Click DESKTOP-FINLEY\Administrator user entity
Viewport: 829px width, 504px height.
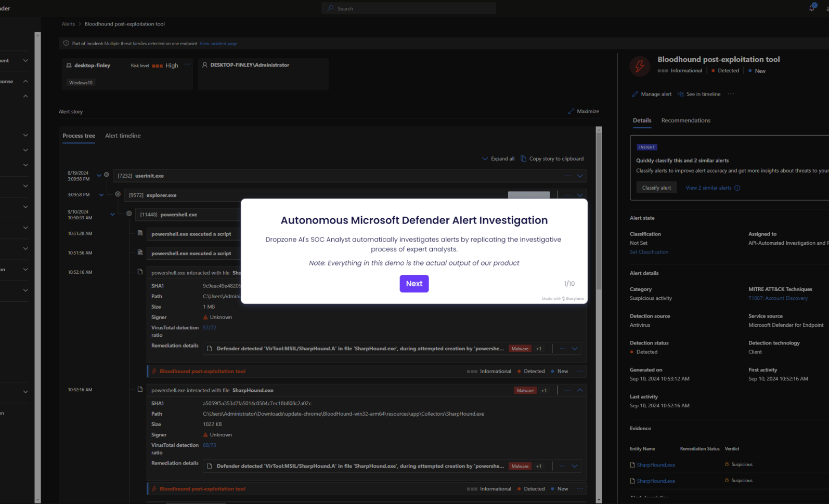(x=250, y=65)
